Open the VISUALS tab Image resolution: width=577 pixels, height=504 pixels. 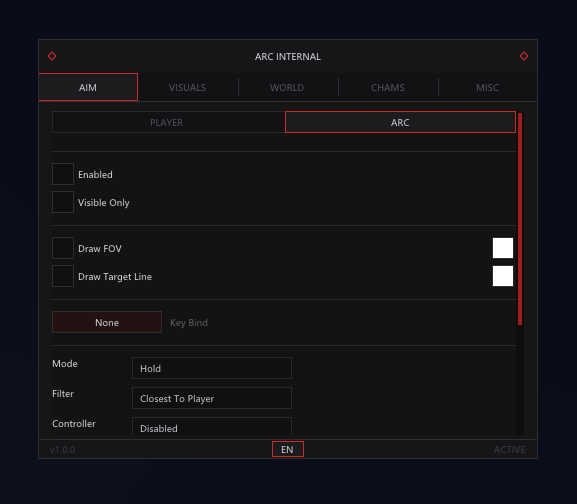(188, 88)
